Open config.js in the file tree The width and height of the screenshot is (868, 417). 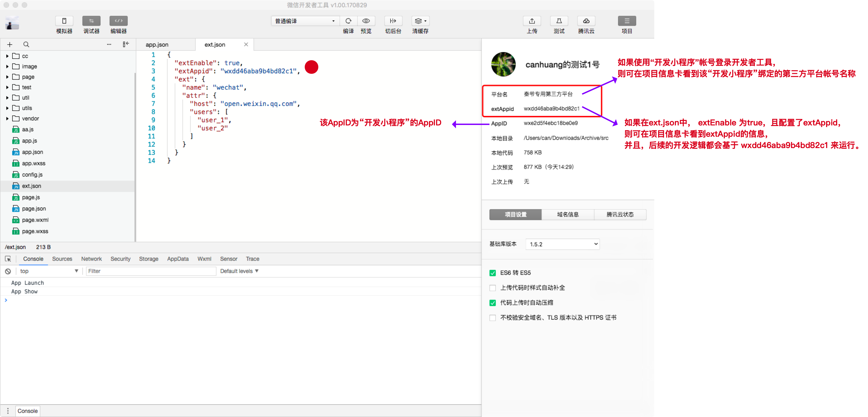click(32, 175)
